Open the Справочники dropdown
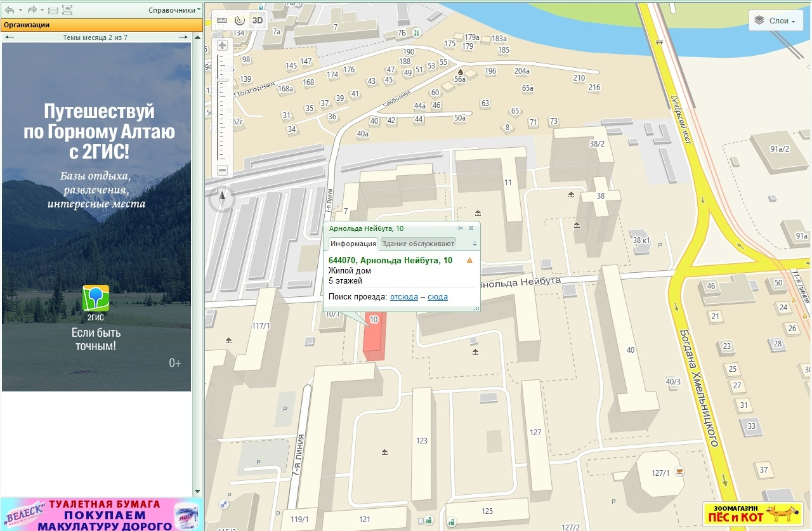The image size is (812, 531). (174, 10)
